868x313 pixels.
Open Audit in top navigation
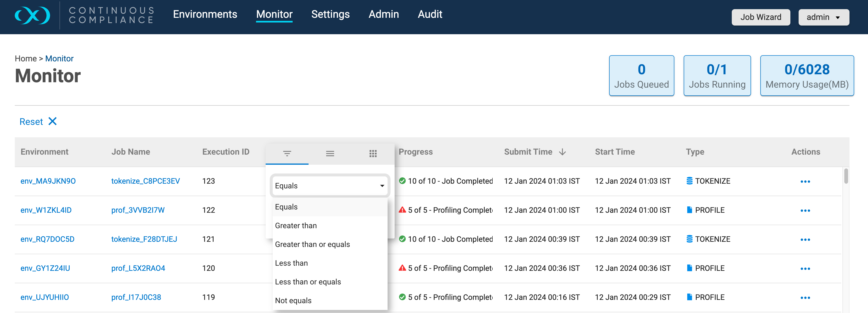tap(430, 14)
